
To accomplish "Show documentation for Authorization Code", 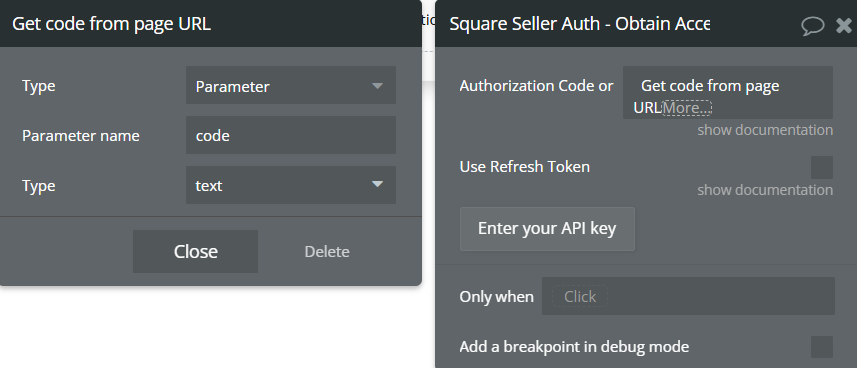I will coord(765,130).
